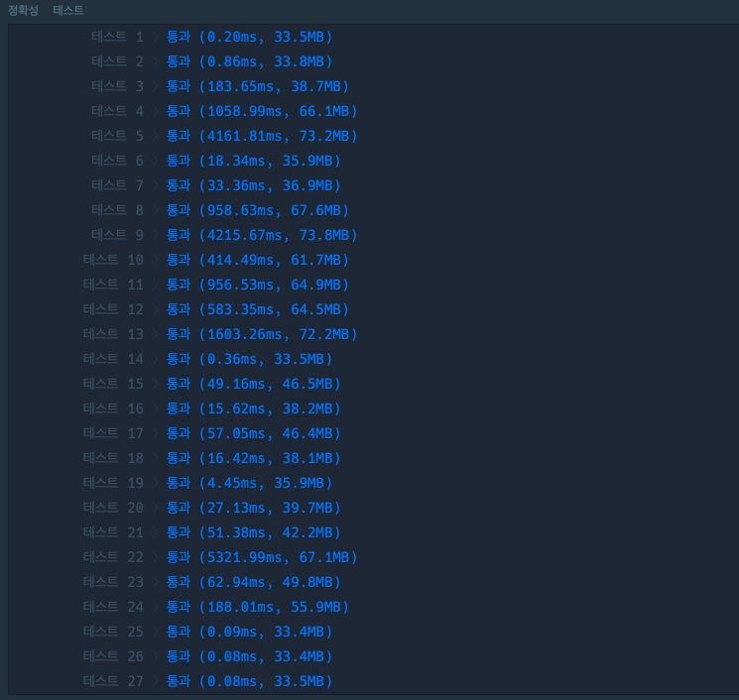Image resolution: width=739 pixels, height=700 pixels.
Task: Click result '통과 (958.63ms, 67.6MB)'
Action: coord(258,210)
